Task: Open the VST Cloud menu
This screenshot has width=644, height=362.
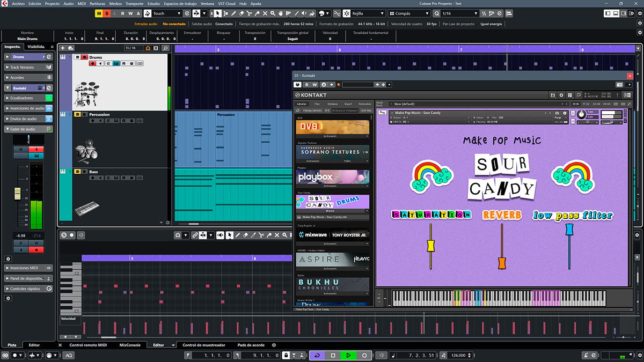Action: (x=225, y=3)
